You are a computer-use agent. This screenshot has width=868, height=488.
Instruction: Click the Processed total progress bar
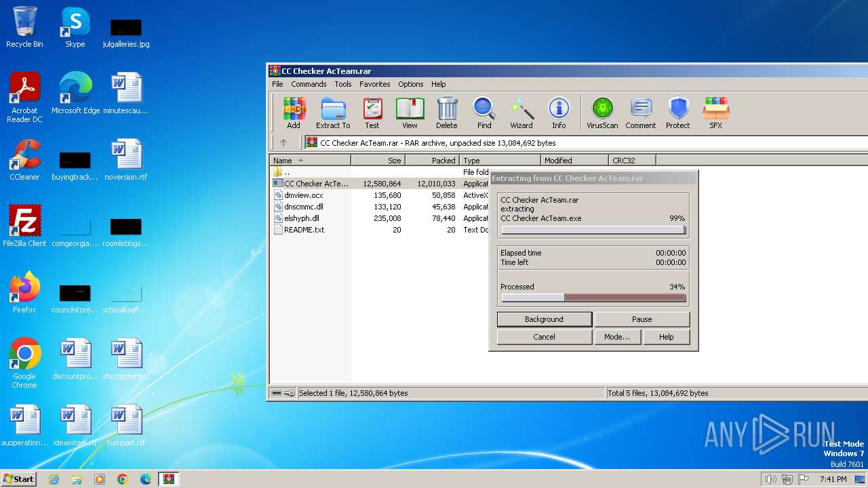click(x=593, y=298)
